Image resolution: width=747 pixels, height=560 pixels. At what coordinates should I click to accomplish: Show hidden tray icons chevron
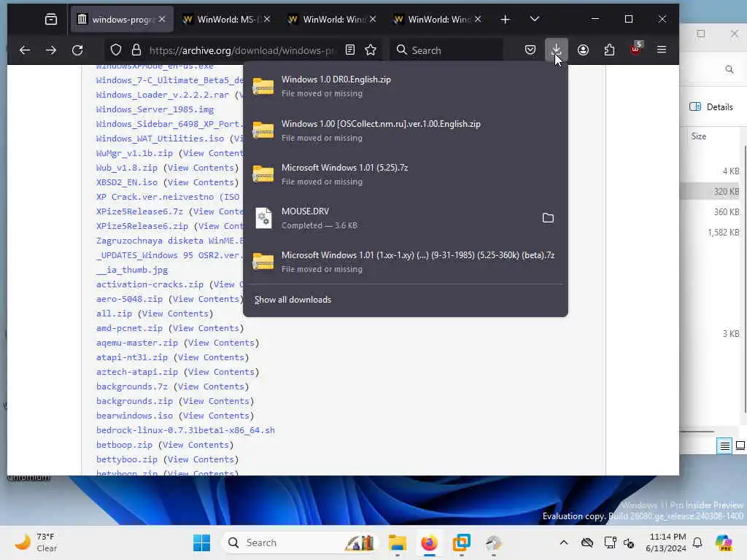tap(564, 542)
